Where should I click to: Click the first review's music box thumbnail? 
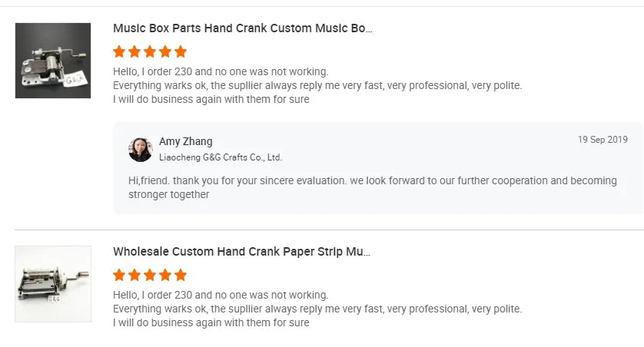(x=53, y=61)
